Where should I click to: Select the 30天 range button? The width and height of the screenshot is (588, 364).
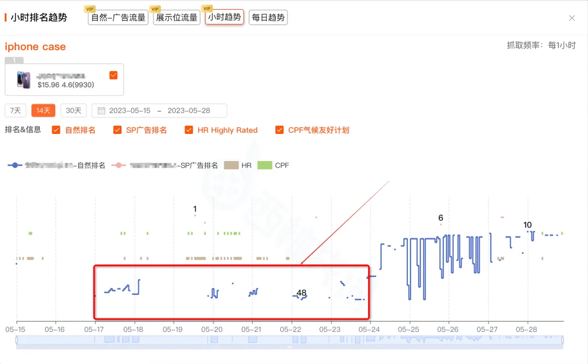pos(73,110)
